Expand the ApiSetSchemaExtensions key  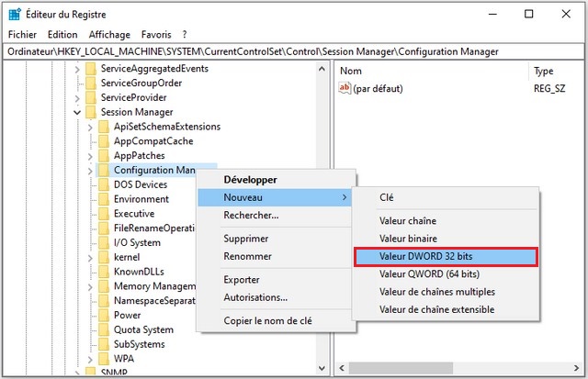coord(90,128)
